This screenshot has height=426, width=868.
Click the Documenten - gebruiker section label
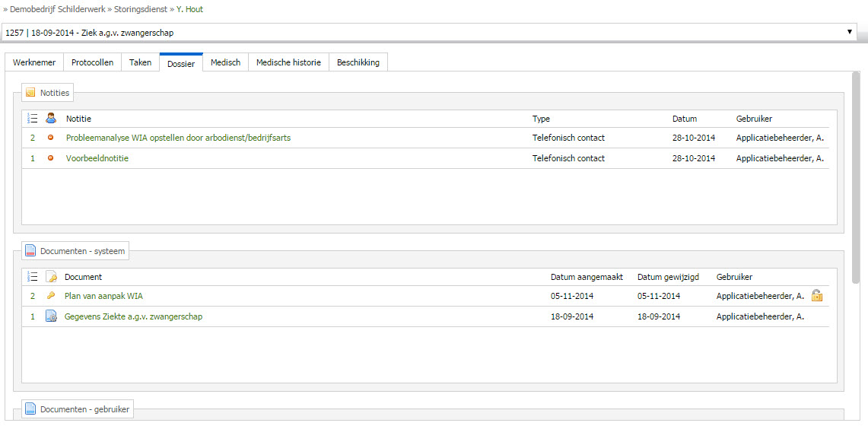point(84,409)
